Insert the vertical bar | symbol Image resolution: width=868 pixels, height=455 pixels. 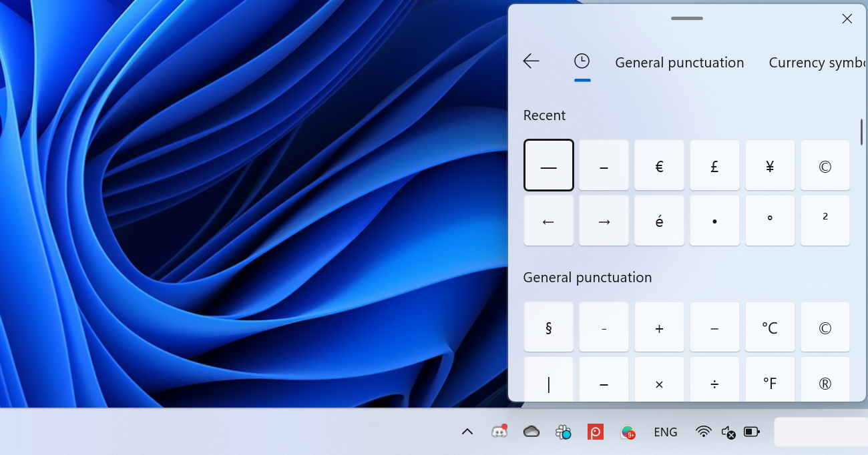click(549, 379)
